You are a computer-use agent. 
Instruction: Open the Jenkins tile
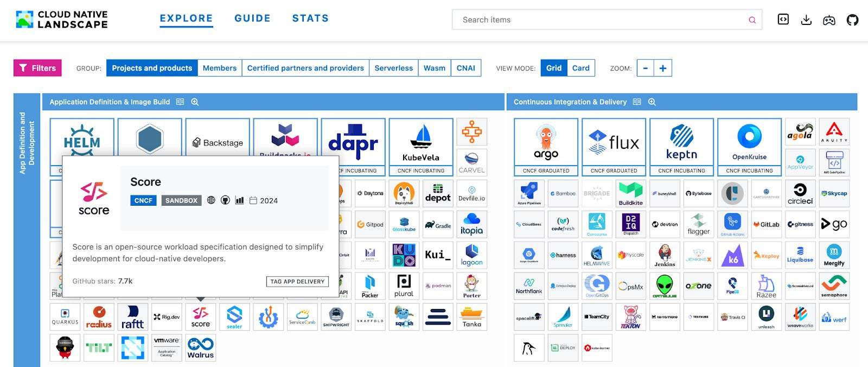pyautogui.click(x=665, y=255)
